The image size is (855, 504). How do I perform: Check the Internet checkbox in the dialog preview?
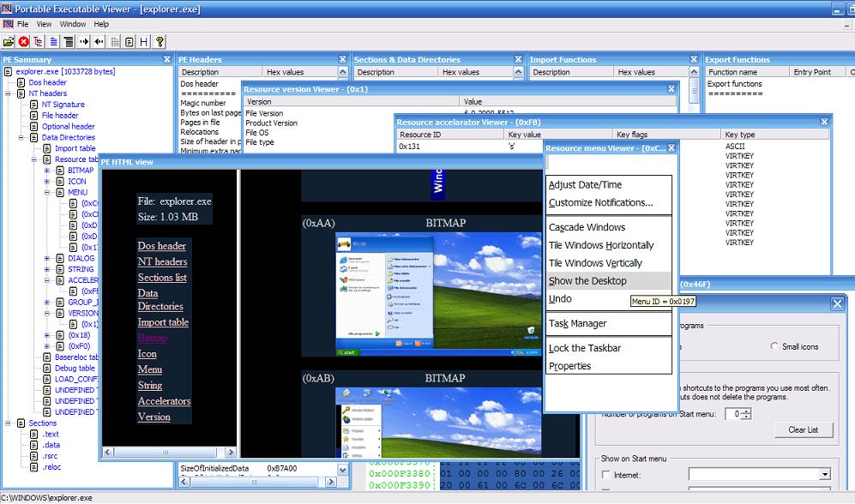pyautogui.click(x=603, y=473)
